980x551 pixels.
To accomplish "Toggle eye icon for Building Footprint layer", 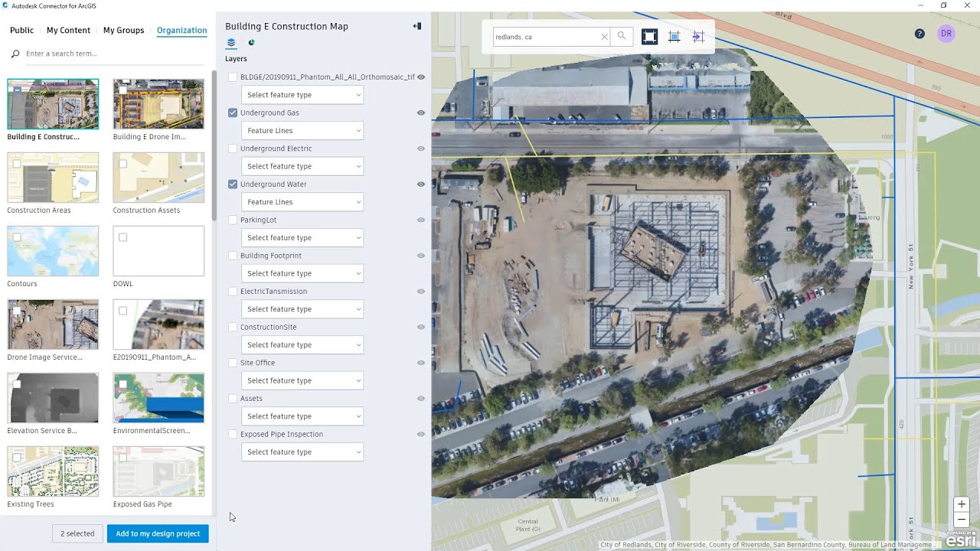I will coord(421,256).
